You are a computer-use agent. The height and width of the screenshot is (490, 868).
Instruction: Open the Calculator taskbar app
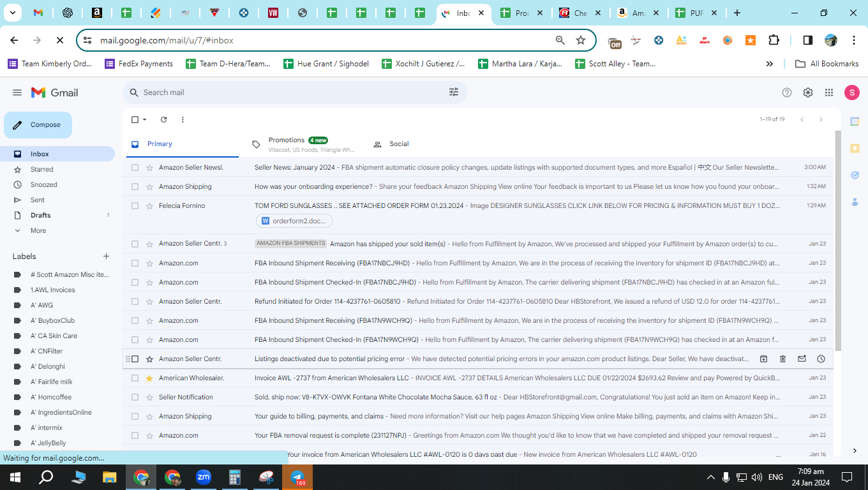[235, 477]
